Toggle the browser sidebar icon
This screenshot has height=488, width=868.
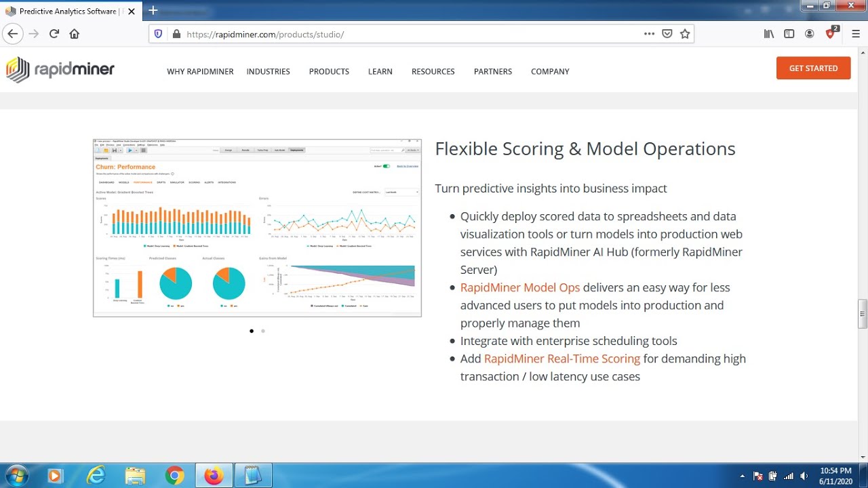pos(789,34)
